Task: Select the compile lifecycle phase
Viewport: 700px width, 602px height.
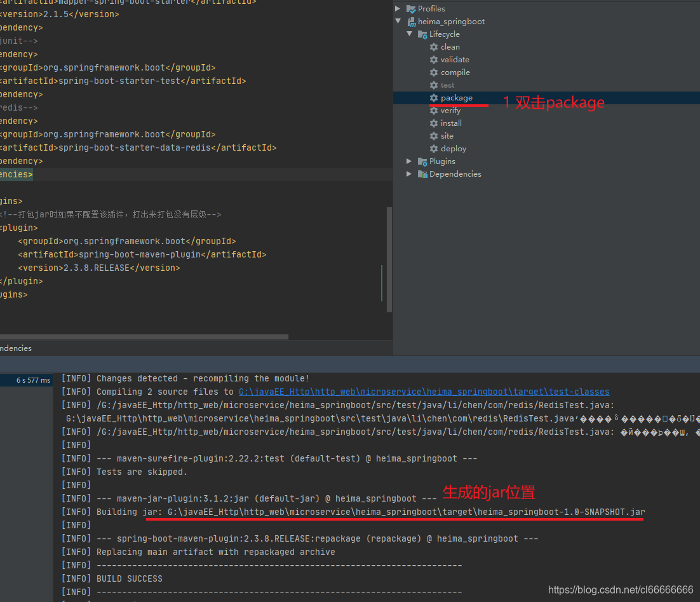Action: click(x=455, y=72)
